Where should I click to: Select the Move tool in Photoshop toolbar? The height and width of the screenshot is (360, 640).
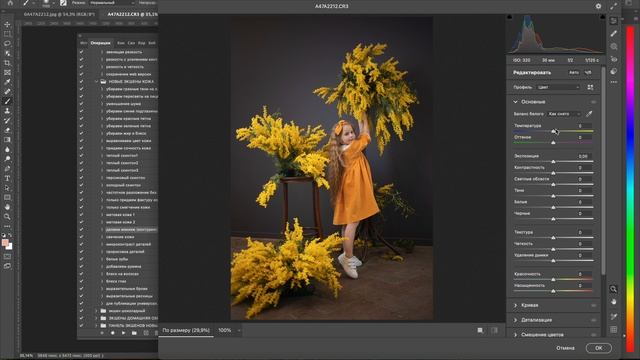coord(7,24)
